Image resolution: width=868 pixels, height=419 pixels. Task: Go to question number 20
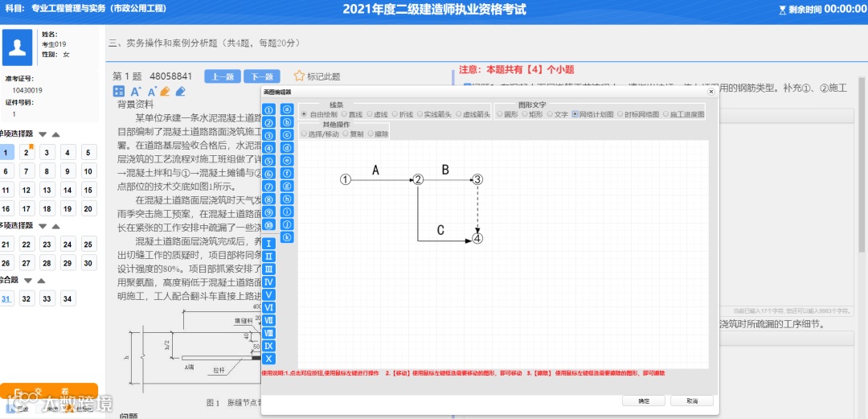[x=88, y=209]
